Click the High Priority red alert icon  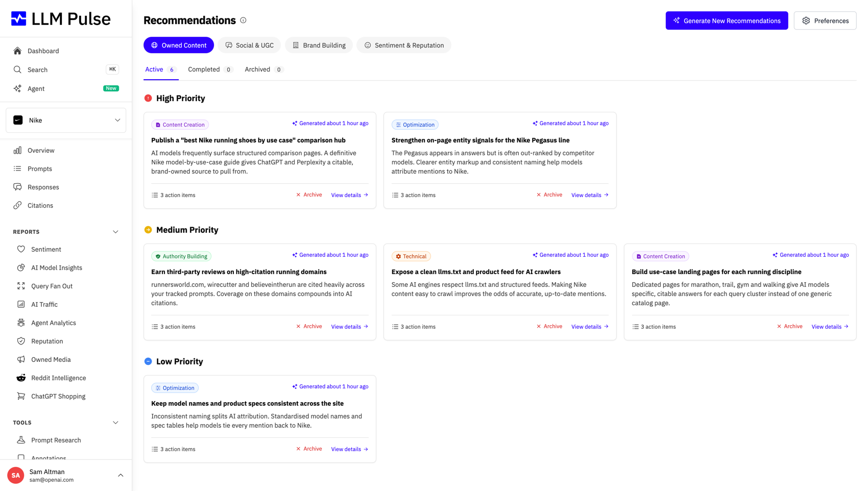[148, 99]
